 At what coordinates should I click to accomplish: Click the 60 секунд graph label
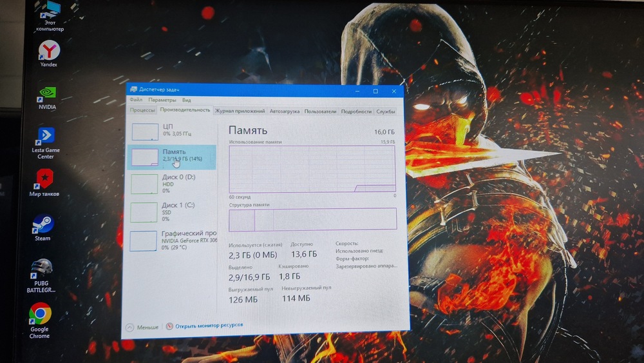coord(240,197)
